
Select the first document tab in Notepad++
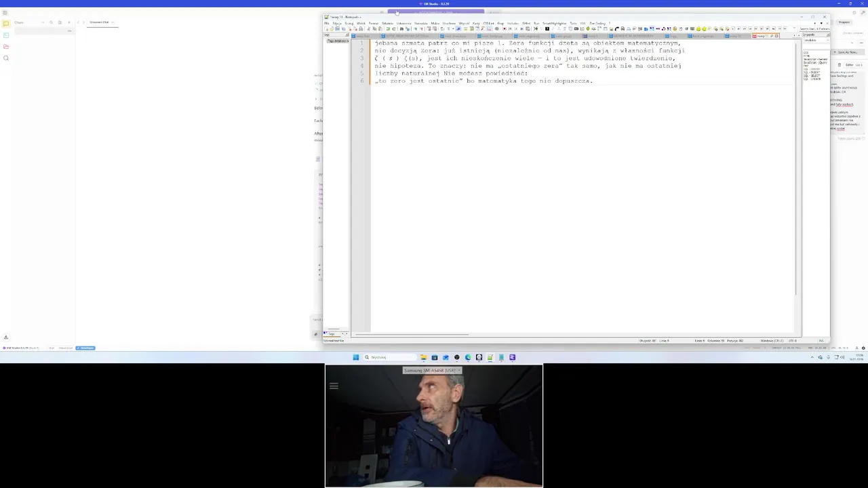pyautogui.click(x=364, y=36)
